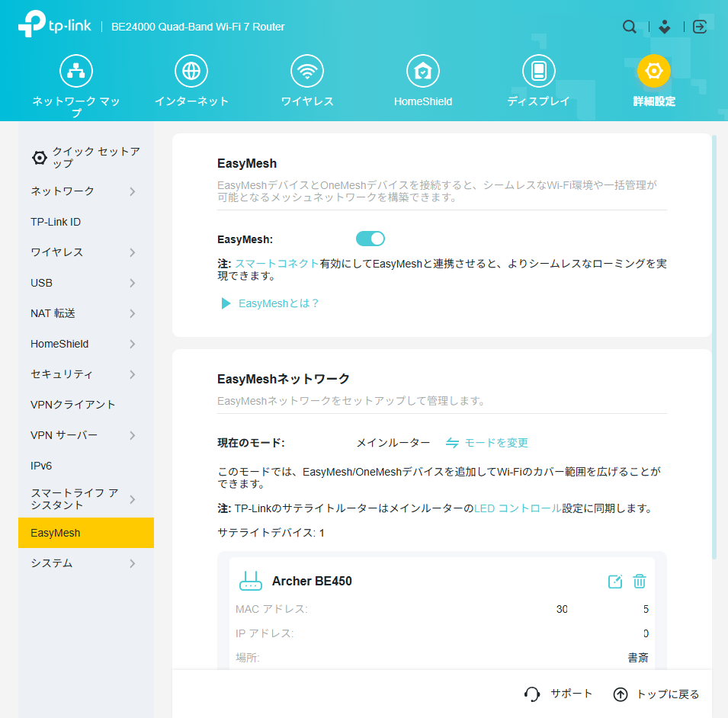
Task: Click the モードを変更 swap arrows icon
Action: point(452,443)
